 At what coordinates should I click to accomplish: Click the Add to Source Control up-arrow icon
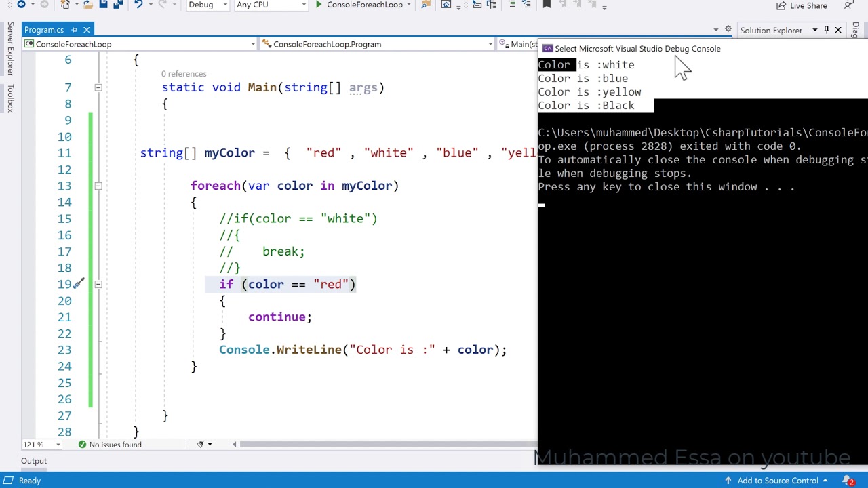point(728,481)
